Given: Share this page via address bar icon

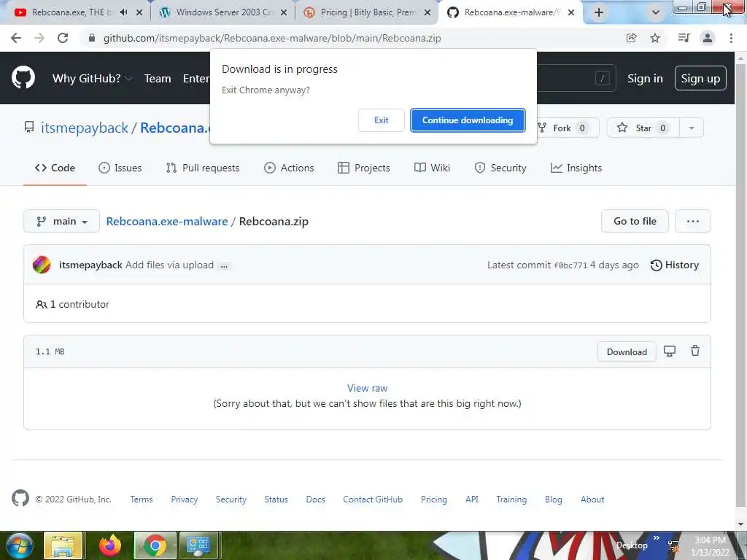Looking at the screenshot, I should click(x=632, y=38).
